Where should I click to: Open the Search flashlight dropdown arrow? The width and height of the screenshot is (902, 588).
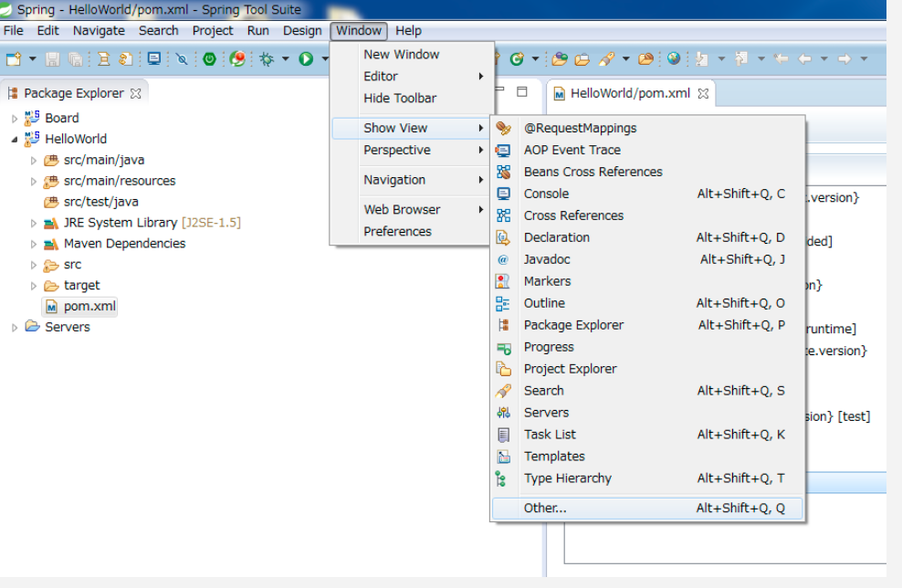click(x=626, y=58)
